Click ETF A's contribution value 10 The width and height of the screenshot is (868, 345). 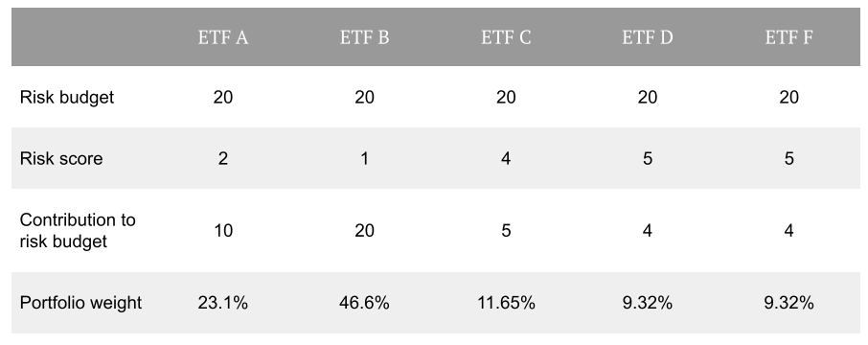[x=223, y=230]
